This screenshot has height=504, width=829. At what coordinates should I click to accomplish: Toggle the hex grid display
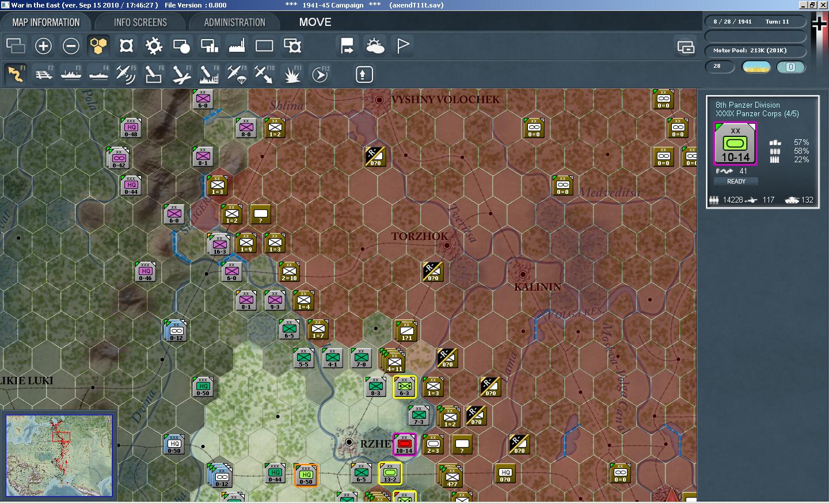click(98, 46)
